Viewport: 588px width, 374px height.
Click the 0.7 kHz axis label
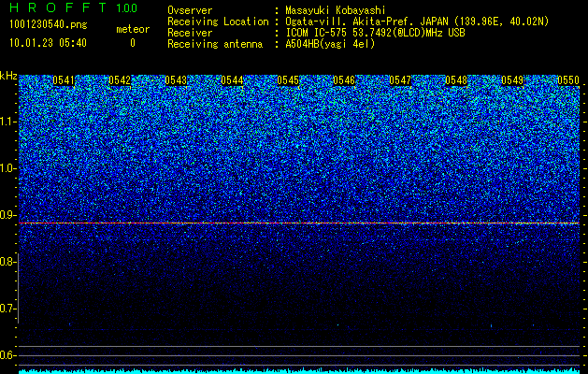[7, 309]
